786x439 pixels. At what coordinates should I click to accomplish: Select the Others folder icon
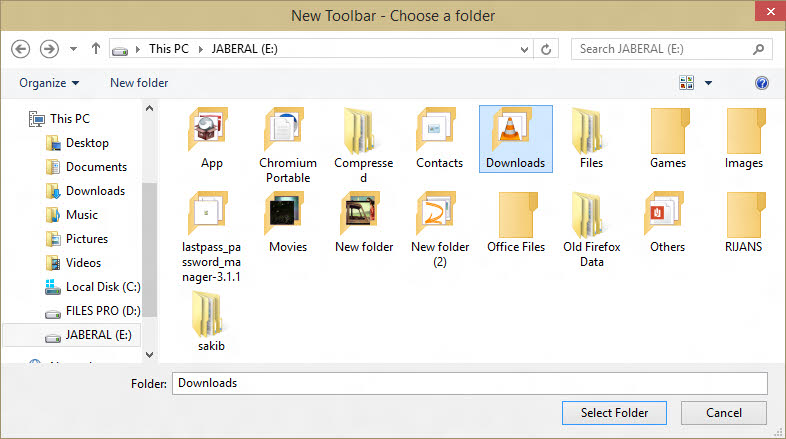point(664,213)
